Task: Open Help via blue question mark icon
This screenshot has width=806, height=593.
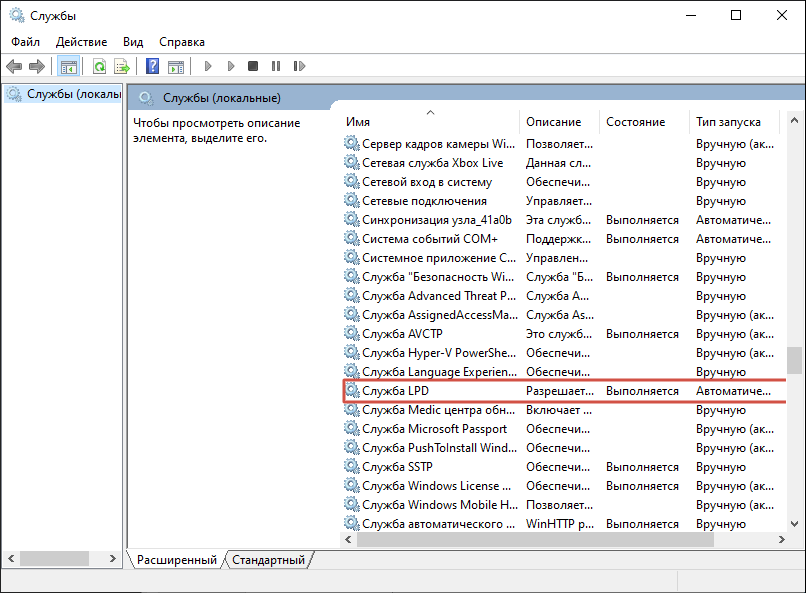Action: (152, 67)
